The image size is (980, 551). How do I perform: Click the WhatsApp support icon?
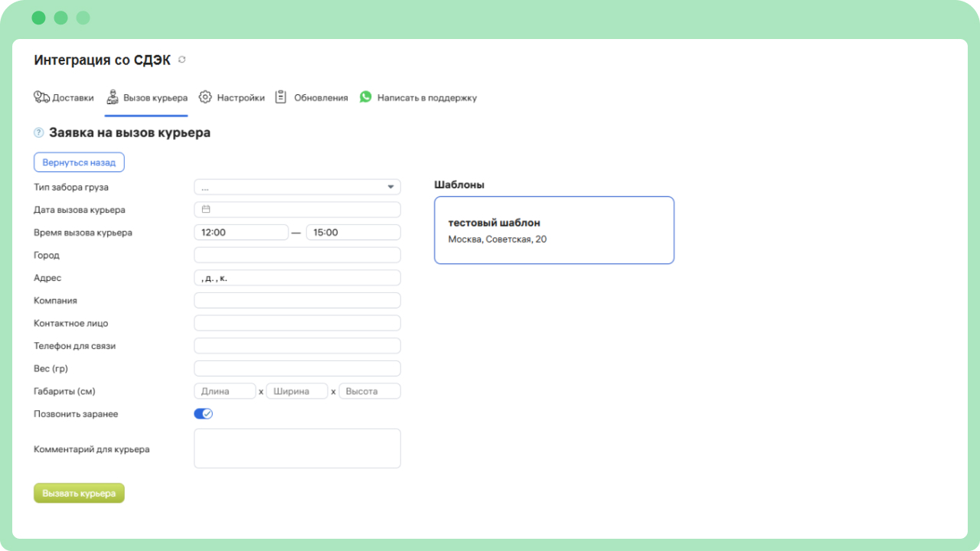click(x=366, y=97)
